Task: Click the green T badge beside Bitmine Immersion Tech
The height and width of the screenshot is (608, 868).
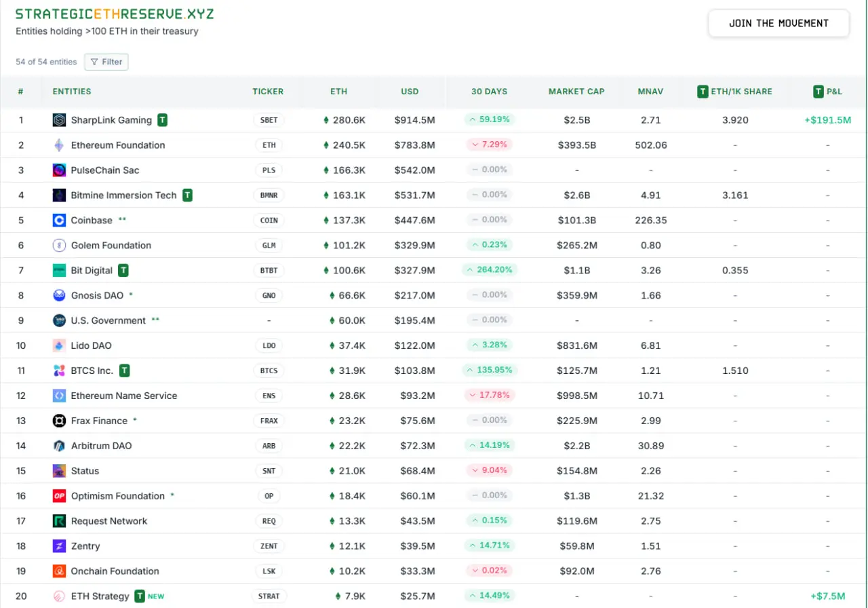Action: (187, 195)
